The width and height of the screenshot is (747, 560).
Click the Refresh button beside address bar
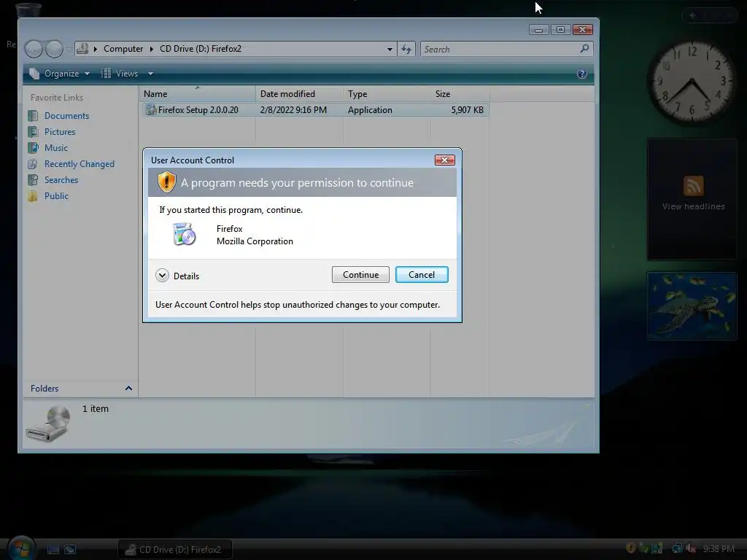pyautogui.click(x=406, y=49)
